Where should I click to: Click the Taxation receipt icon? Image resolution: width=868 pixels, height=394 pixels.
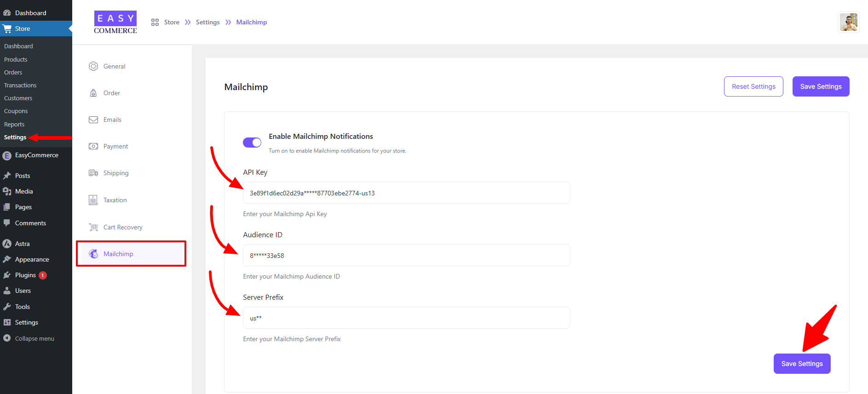(x=93, y=200)
